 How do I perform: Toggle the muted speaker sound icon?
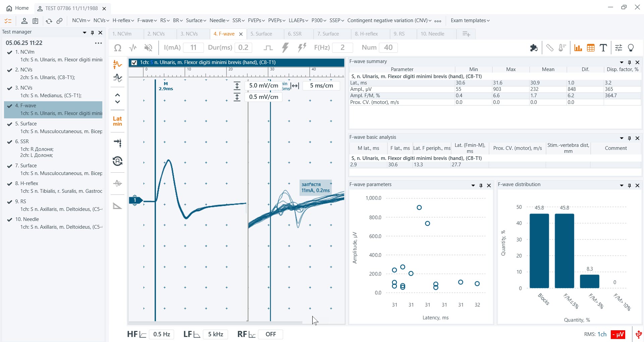click(148, 48)
